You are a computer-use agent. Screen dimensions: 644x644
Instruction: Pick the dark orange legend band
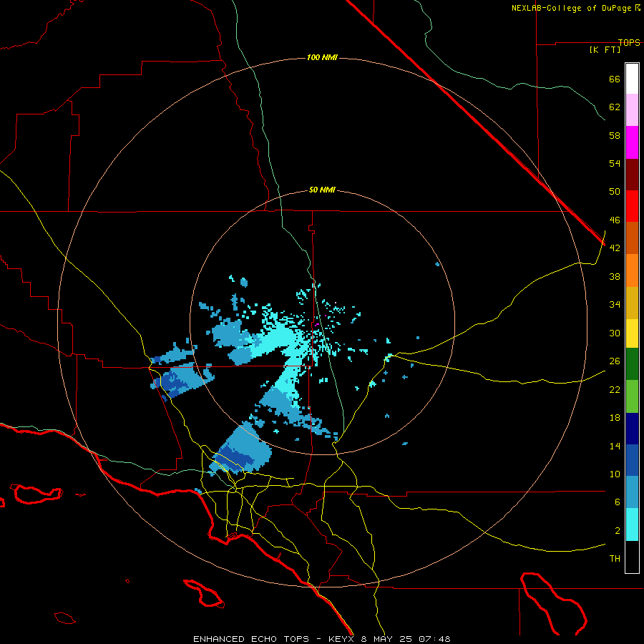click(x=632, y=238)
